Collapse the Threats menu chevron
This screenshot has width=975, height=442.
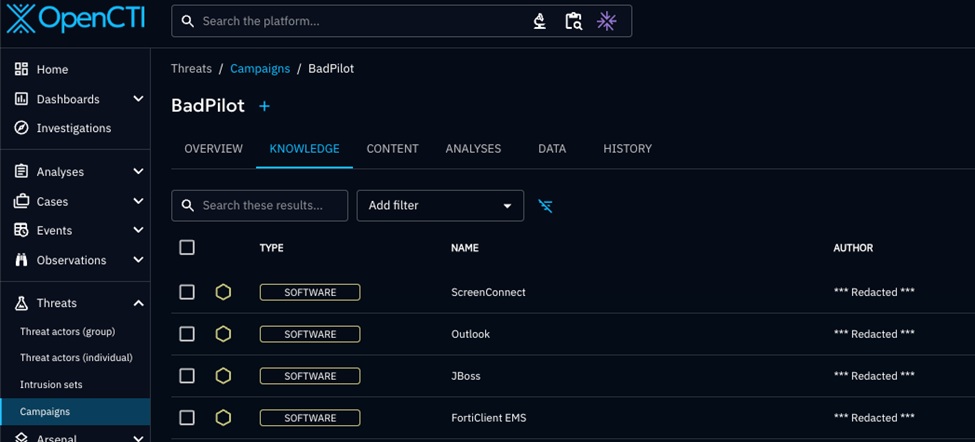click(x=138, y=303)
